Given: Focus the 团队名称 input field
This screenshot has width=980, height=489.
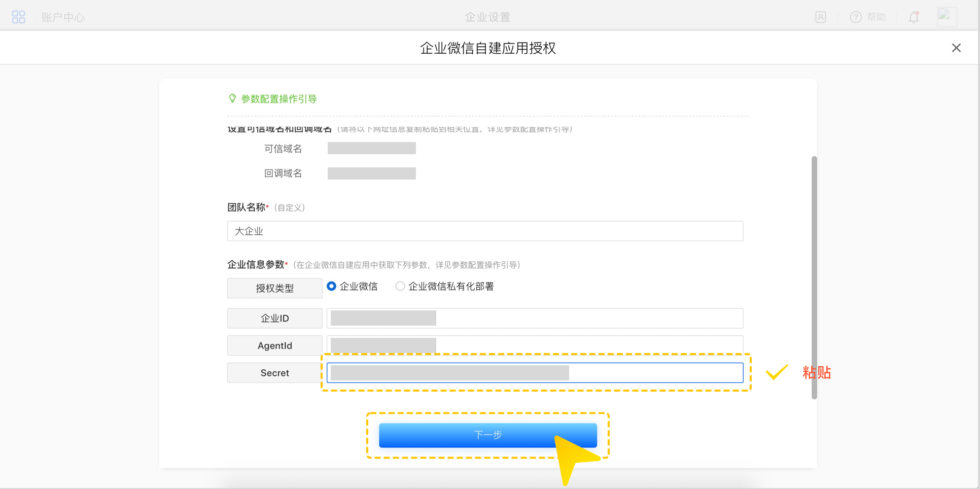Looking at the screenshot, I should pyautogui.click(x=485, y=231).
